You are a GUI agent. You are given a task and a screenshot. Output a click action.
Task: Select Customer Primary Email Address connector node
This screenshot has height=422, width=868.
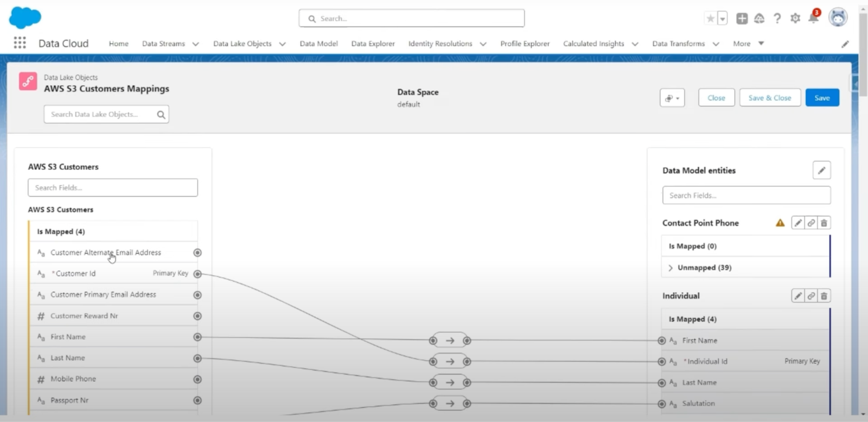[197, 295]
